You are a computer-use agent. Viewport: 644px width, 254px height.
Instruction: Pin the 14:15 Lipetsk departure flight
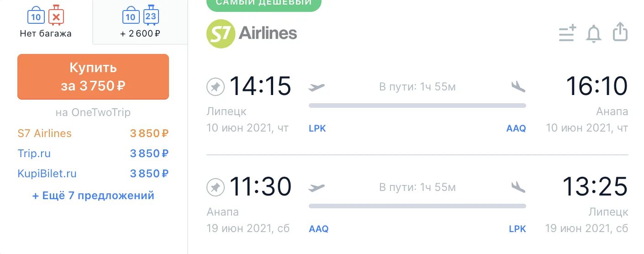[x=216, y=87]
